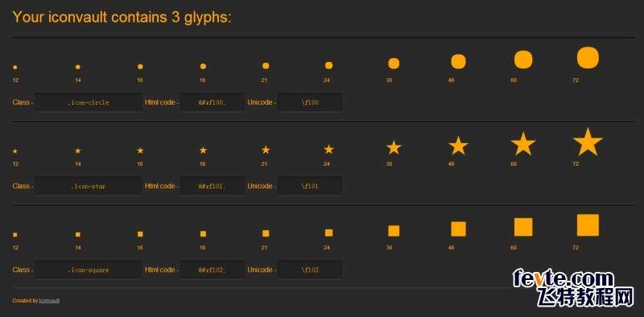Click the \f101 Unicode field

pos(310,186)
